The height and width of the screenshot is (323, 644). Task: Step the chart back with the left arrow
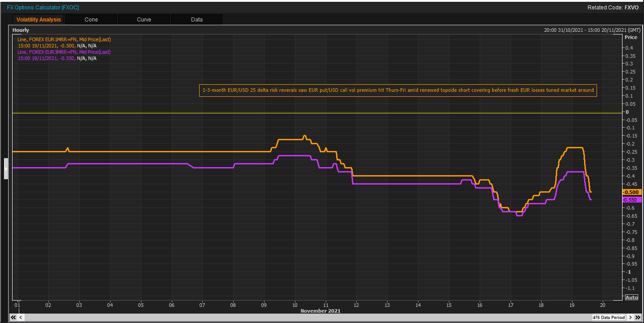(x=20, y=317)
